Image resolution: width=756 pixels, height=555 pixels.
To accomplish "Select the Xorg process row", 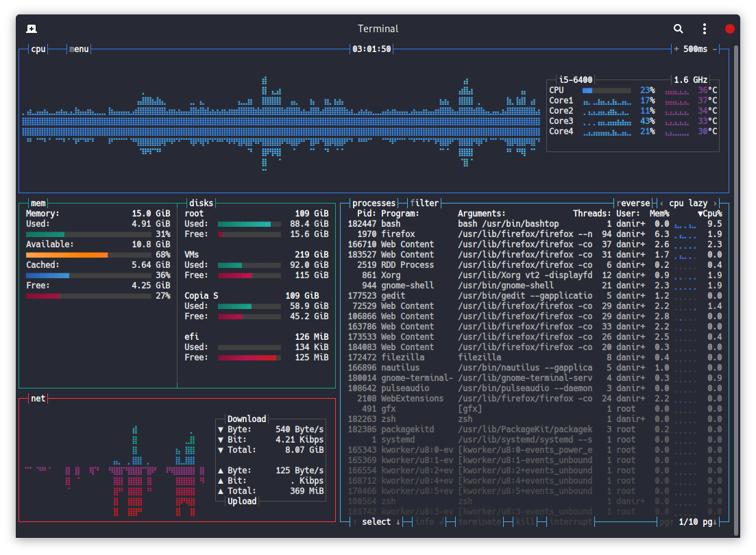I will [x=535, y=275].
